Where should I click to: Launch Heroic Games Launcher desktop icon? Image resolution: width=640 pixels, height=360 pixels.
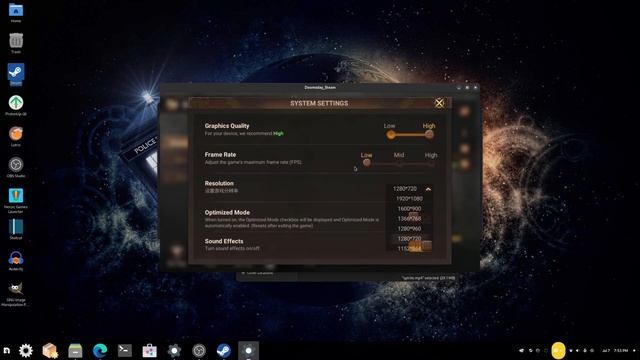(x=16, y=200)
